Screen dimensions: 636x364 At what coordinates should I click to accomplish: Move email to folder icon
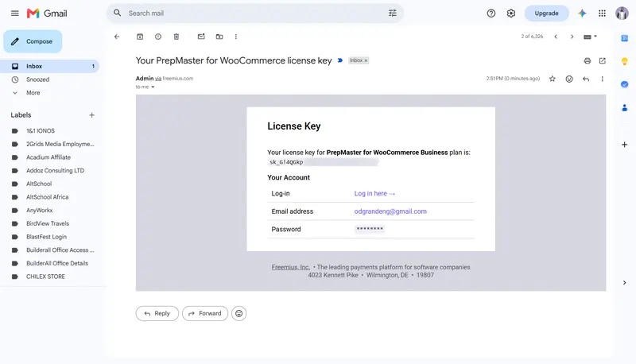(x=219, y=37)
